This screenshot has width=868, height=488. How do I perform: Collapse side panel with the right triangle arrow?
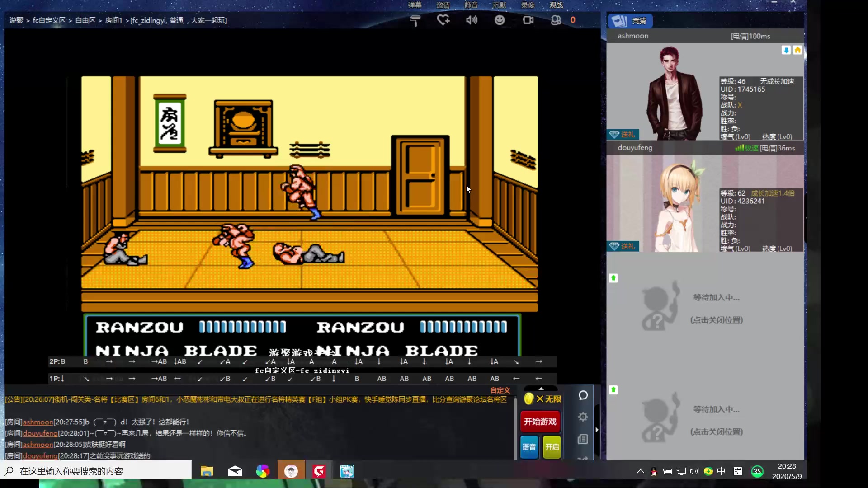tap(597, 430)
